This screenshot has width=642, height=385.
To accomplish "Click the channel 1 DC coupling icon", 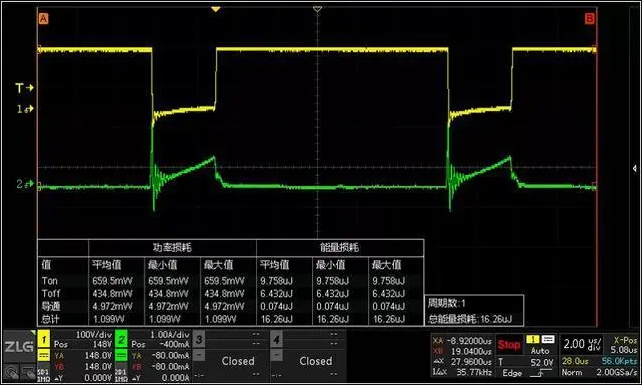I will coord(44,355).
